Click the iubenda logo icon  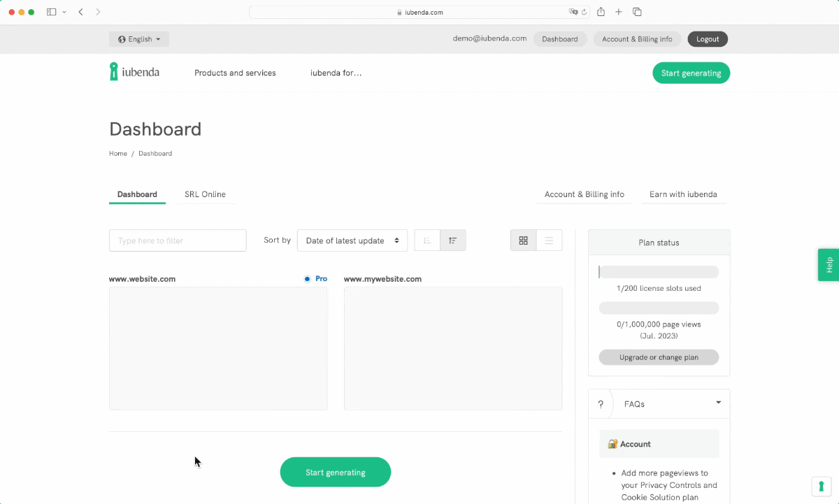114,72
